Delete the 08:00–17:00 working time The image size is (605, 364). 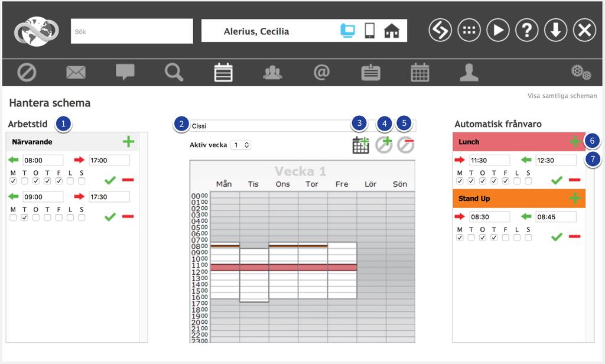pos(128,180)
